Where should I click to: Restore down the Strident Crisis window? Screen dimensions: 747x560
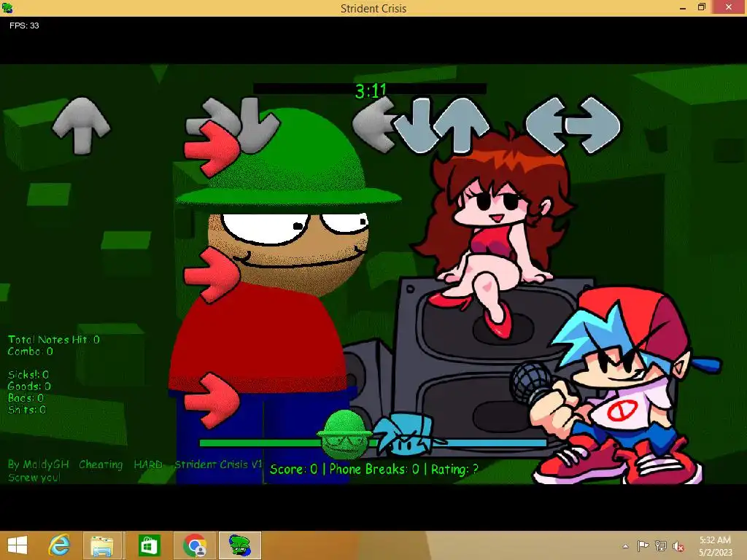[x=701, y=7]
